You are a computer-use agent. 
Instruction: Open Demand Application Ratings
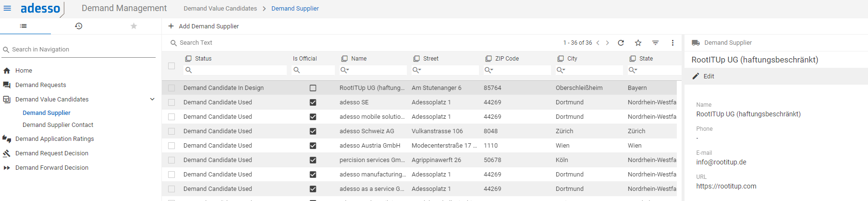[x=55, y=138]
